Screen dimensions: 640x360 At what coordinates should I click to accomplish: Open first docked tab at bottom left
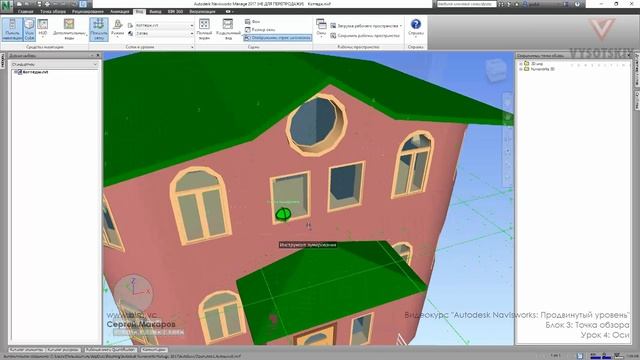(27, 350)
